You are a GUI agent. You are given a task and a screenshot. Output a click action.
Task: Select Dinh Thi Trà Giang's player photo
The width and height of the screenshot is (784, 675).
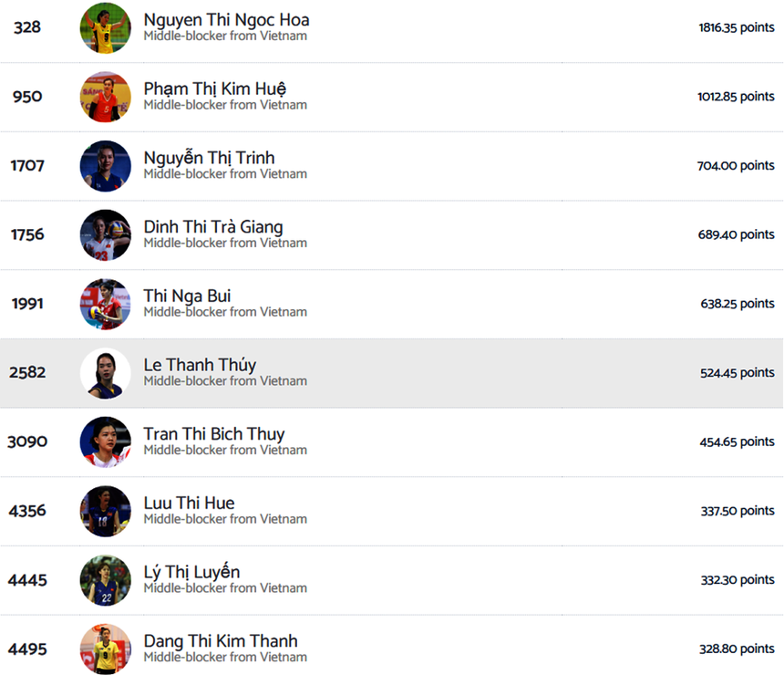pyautogui.click(x=105, y=235)
